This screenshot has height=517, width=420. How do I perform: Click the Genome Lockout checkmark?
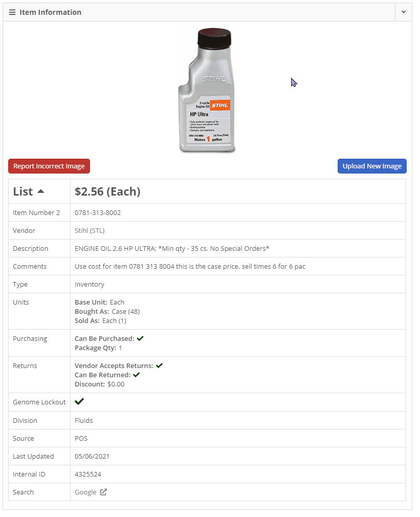pos(79,401)
